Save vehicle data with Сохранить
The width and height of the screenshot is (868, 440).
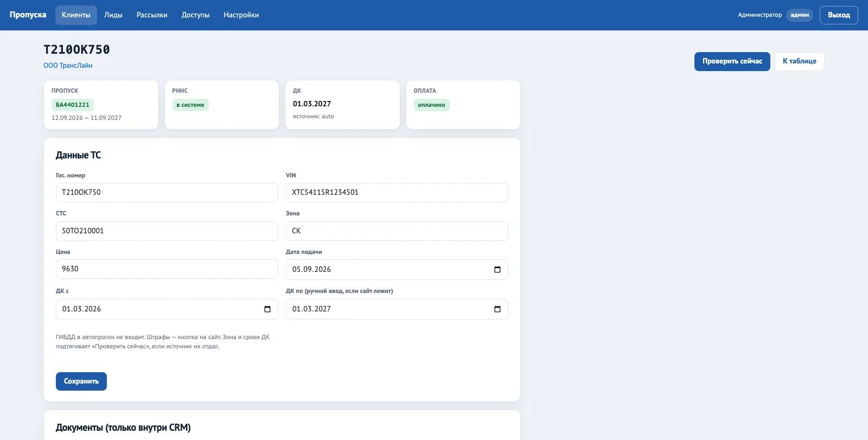coord(81,381)
